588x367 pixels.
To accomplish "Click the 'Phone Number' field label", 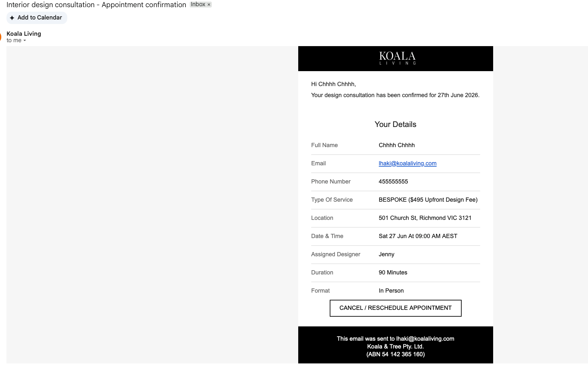I will point(331,182).
